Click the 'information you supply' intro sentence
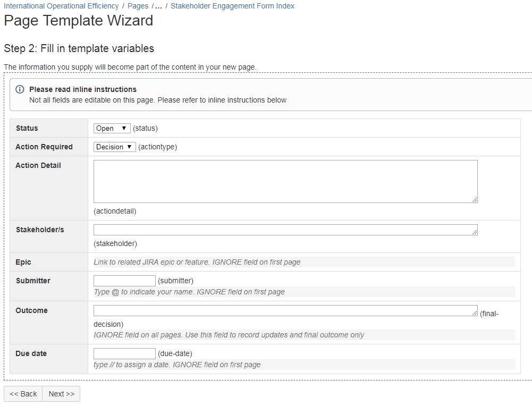 pos(130,67)
